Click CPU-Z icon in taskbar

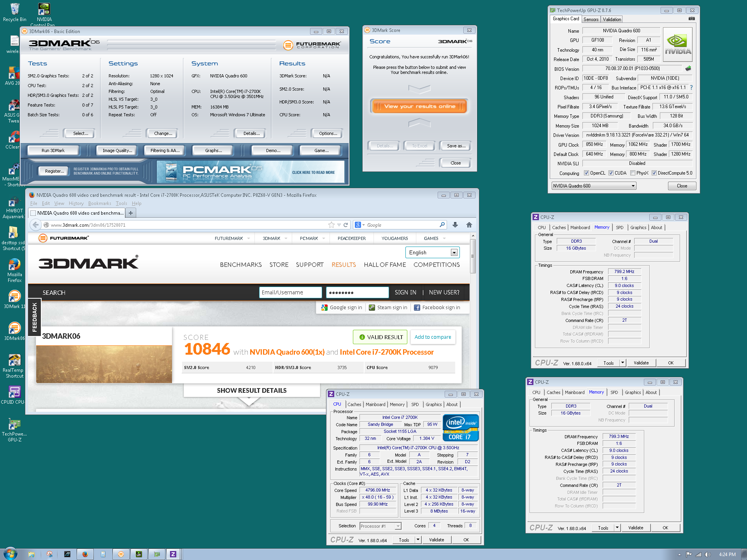point(173,554)
